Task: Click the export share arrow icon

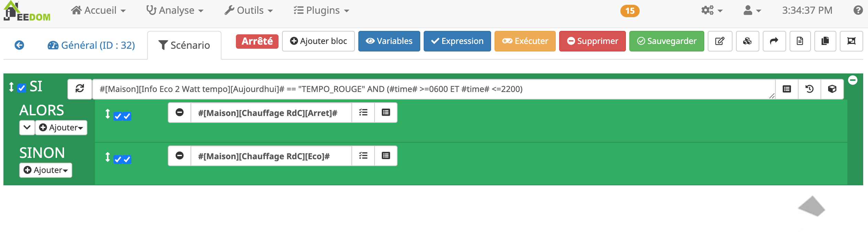Action: point(774,41)
